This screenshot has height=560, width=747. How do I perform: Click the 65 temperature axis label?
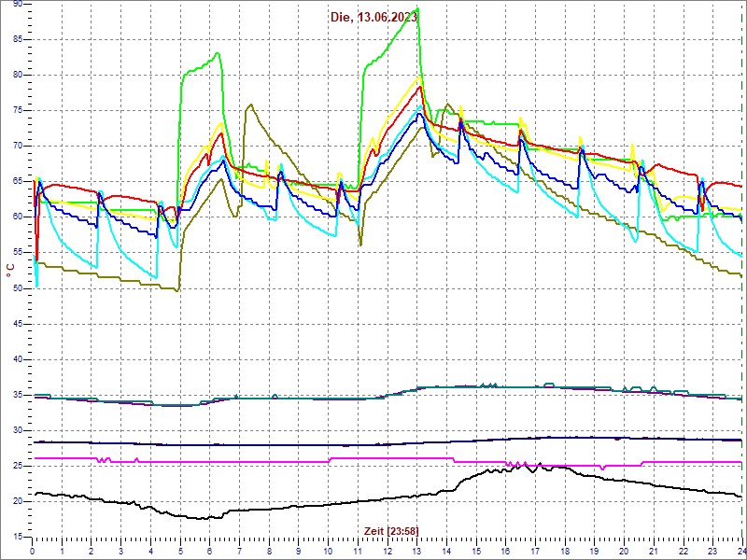click(17, 181)
